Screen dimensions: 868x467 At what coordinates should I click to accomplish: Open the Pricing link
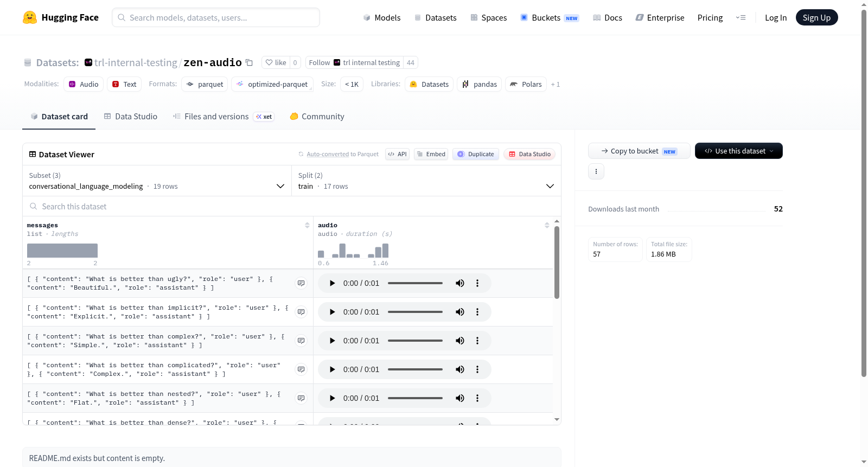[710, 18]
